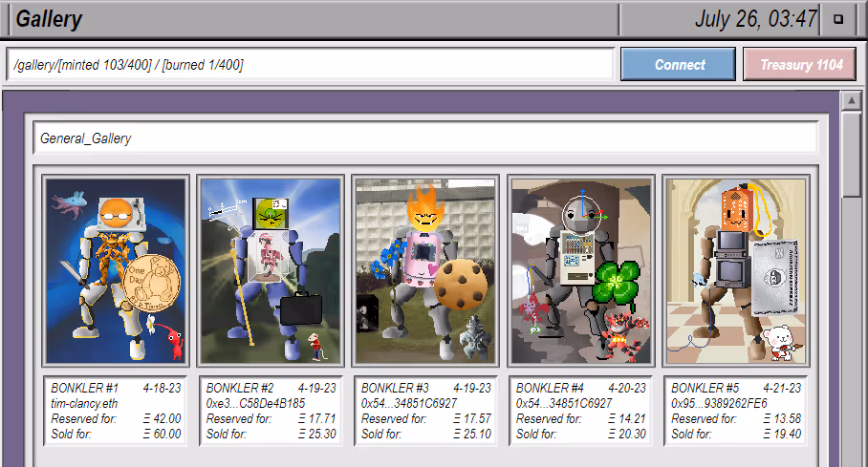Click the gallery path address field
The width and height of the screenshot is (868, 467).
[310, 65]
